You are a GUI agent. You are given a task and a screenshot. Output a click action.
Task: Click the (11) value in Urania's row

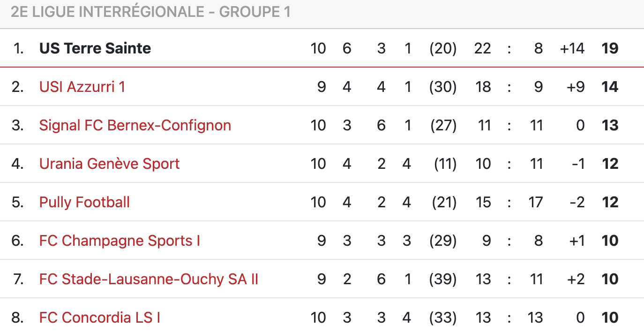(x=445, y=164)
